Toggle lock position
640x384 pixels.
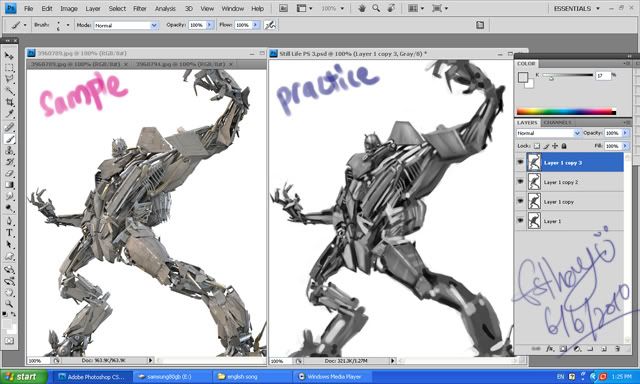tap(555, 146)
